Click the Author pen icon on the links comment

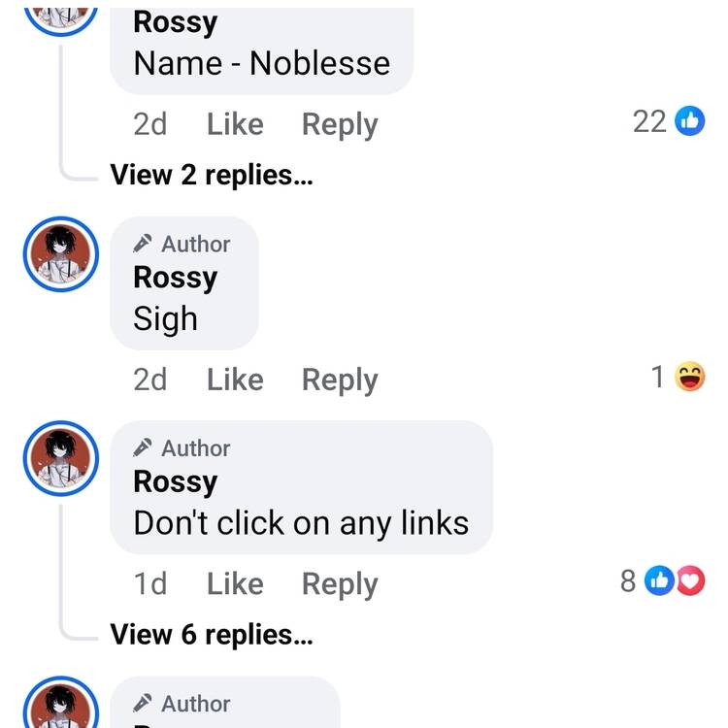point(142,447)
